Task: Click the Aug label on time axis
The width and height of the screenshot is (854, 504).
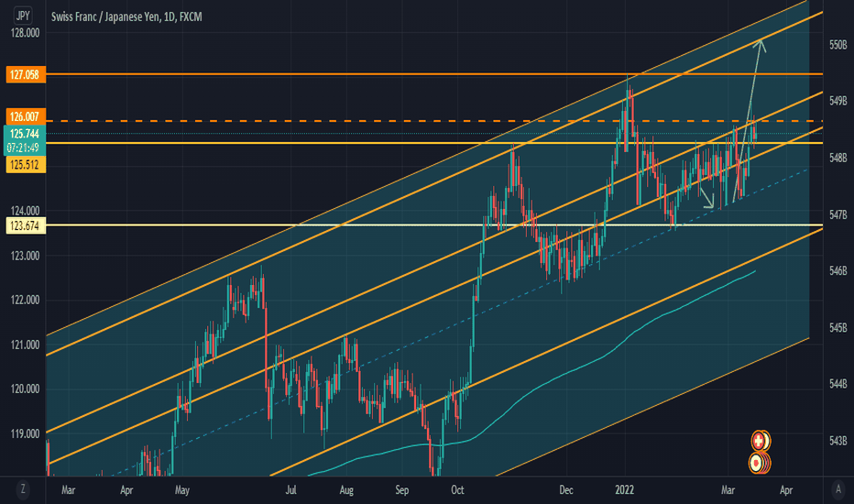Action: pyautogui.click(x=346, y=490)
